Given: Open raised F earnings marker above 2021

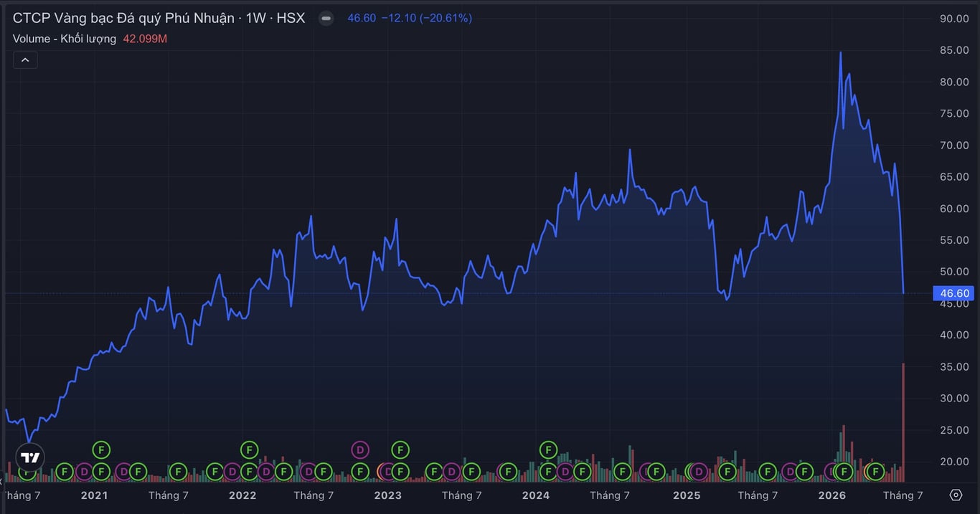Looking at the screenshot, I should (x=101, y=450).
